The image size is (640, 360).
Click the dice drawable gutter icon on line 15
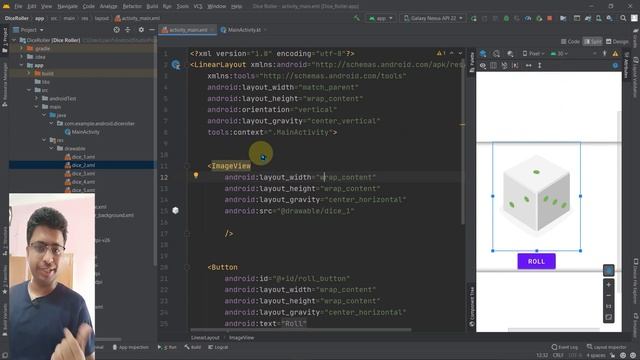176,211
